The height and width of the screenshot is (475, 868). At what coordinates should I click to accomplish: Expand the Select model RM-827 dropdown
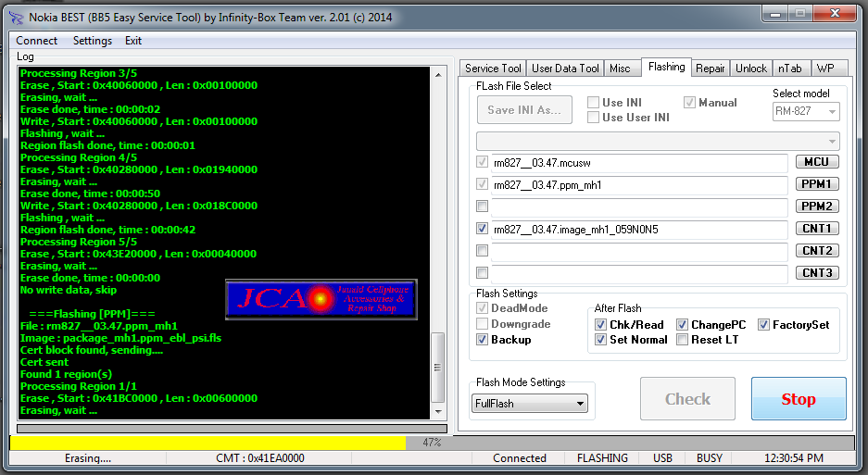(806, 112)
